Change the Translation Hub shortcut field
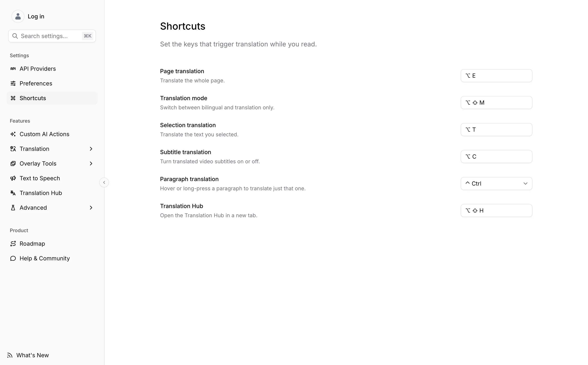Image resolution: width=588 pixels, height=365 pixels. point(496,210)
